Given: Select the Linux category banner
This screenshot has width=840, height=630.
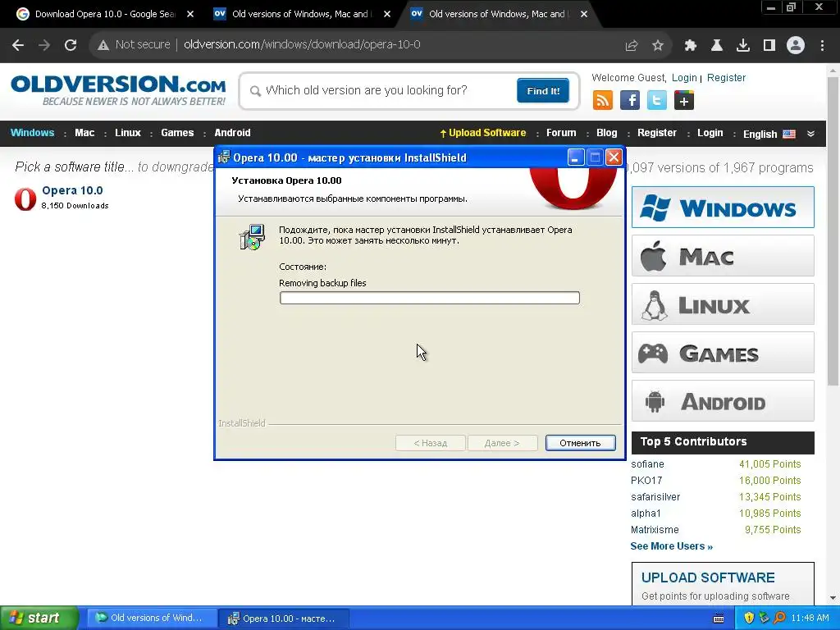Looking at the screenshot, I should pyautogui.click(x=723, y=304).
